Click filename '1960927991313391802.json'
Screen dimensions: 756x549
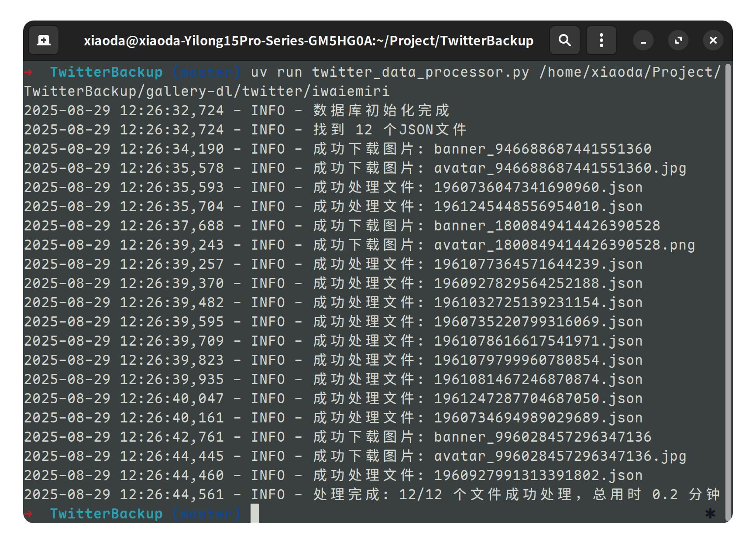[x=538, y=475]
